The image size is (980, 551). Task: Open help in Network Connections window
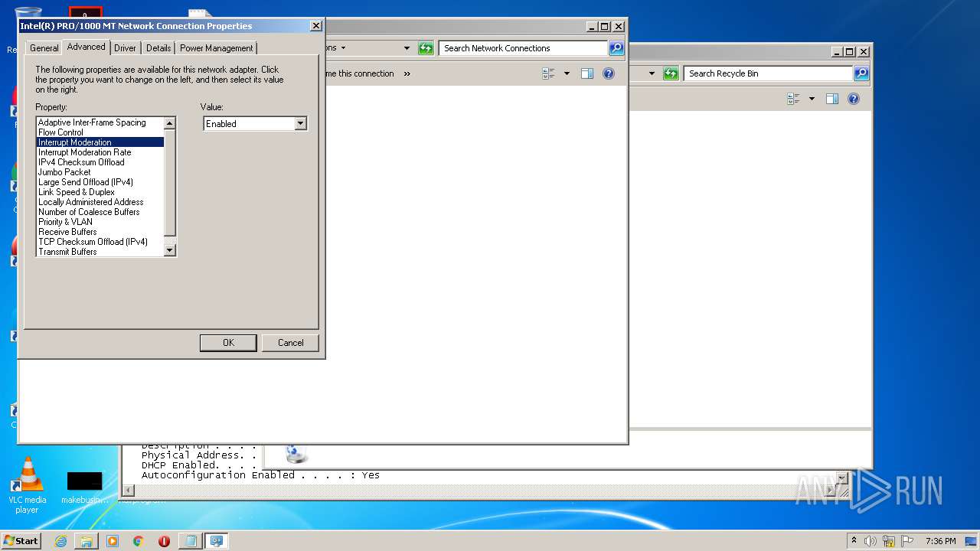609,73
